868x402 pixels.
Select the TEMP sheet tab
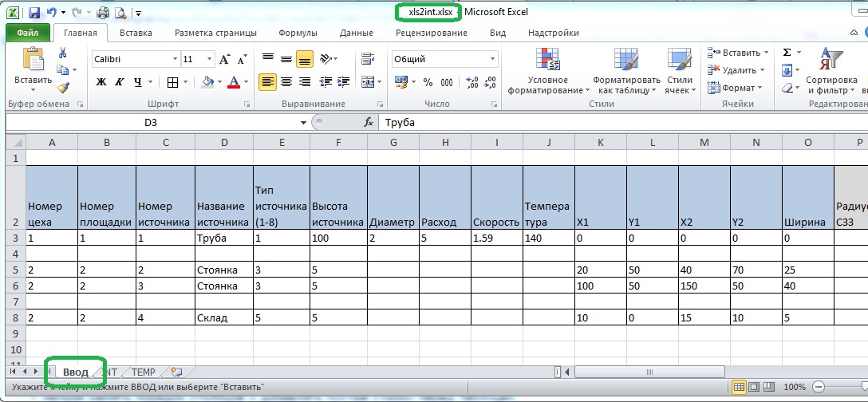coord(144,372)
